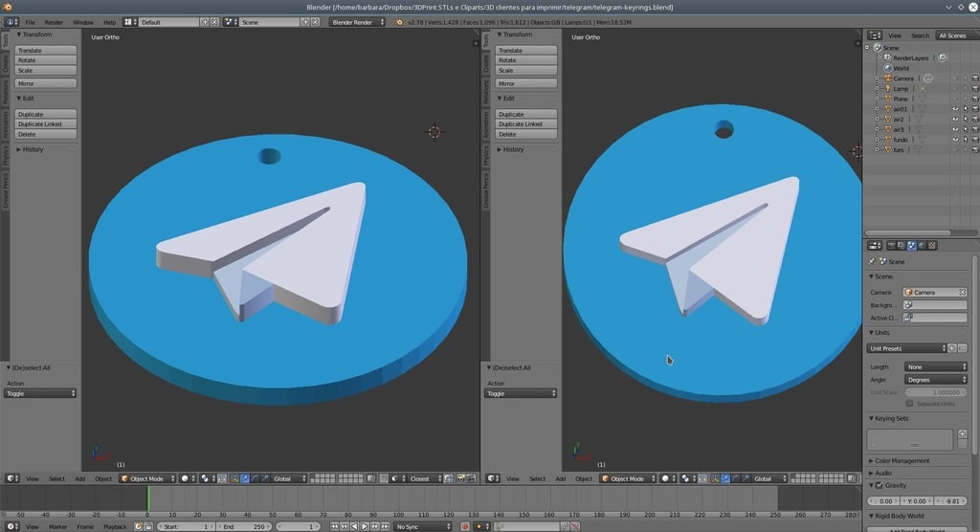
Task: Open Object Mode dropdown in left viewport
Action: point(147,478)
